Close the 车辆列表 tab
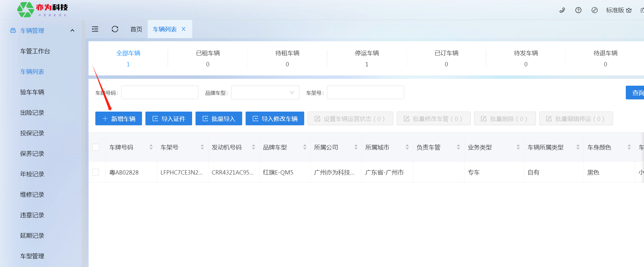The height and width of the screenshot is (267, 644). [x=184, y=29]
